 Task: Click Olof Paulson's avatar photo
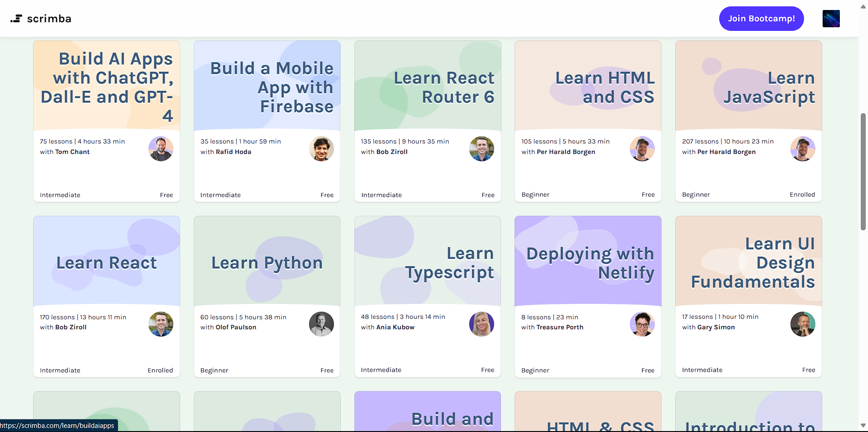pyautogui.click(x=321, y=324)
